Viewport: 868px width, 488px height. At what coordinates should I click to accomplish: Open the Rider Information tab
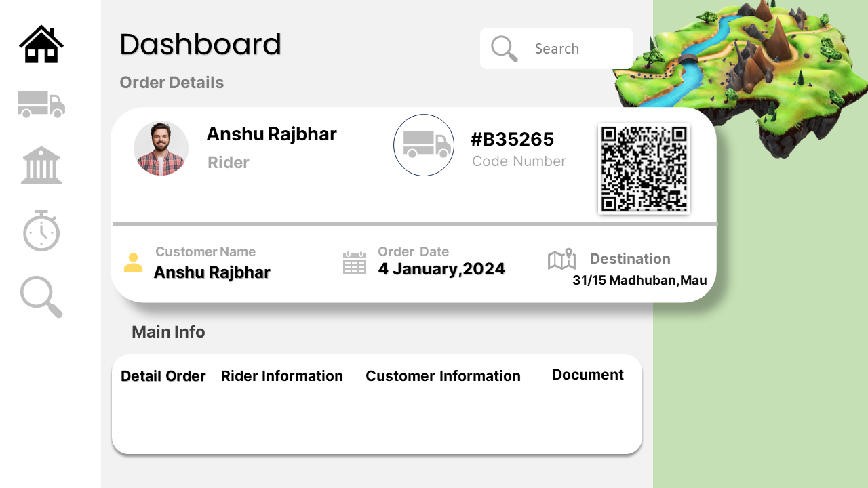point(282,376)
